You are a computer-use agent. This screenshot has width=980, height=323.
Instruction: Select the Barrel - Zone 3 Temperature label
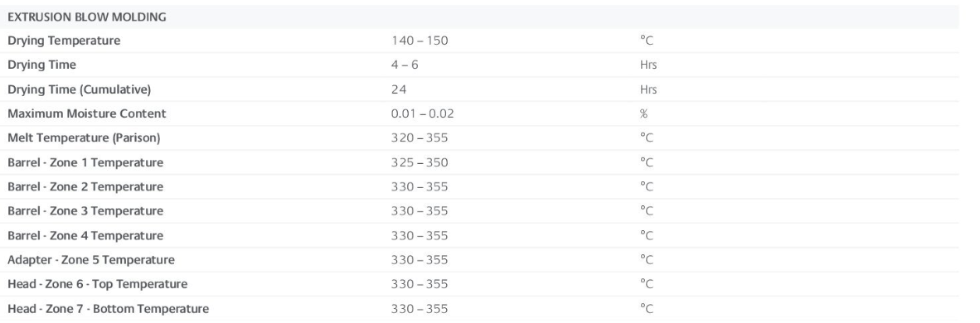coord(85,211)
